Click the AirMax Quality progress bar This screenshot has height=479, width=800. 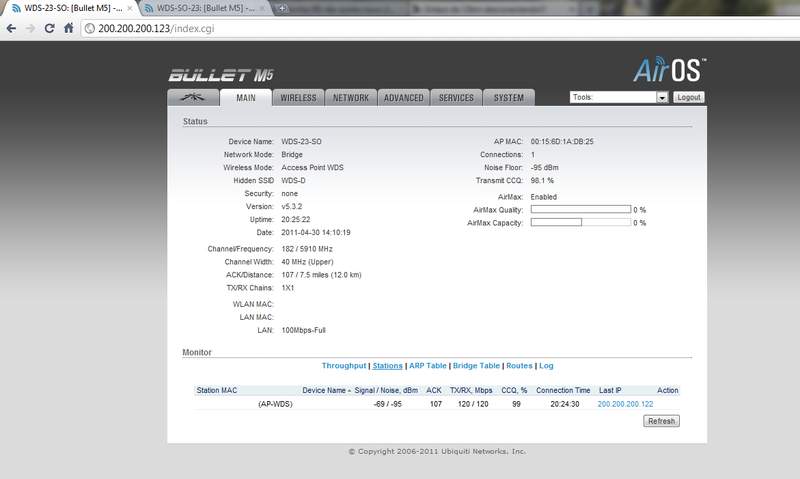(581, 209)
